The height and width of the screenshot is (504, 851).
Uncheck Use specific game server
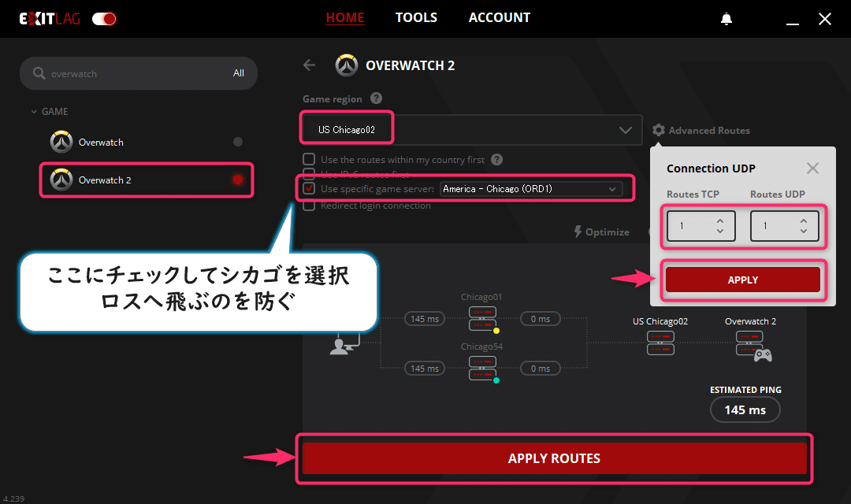click(309, 189)
